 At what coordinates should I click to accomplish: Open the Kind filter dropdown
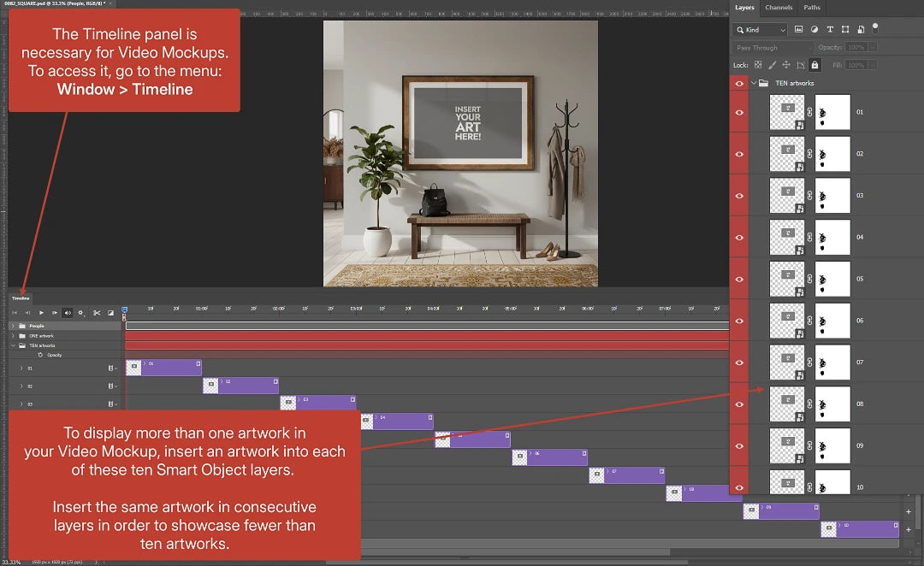(x=761, y=29)
